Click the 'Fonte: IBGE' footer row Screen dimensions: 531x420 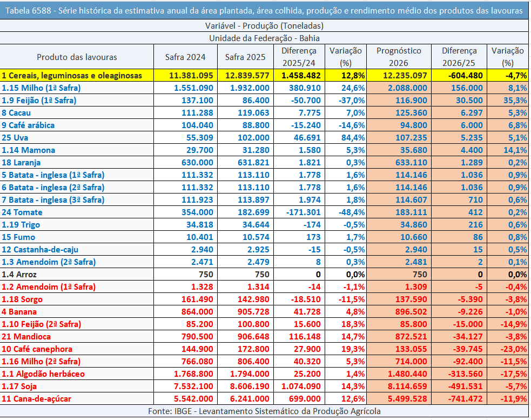(x=265, y=411)
